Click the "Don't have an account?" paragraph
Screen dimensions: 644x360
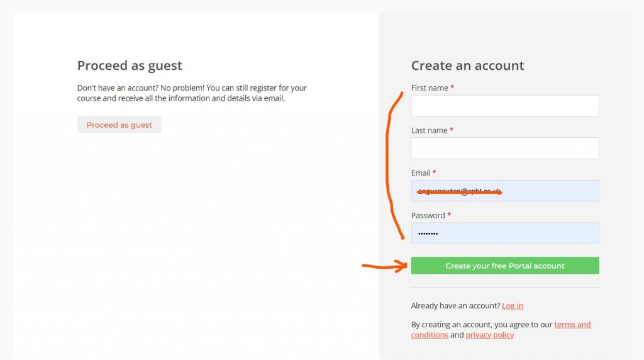pos(192,93)
